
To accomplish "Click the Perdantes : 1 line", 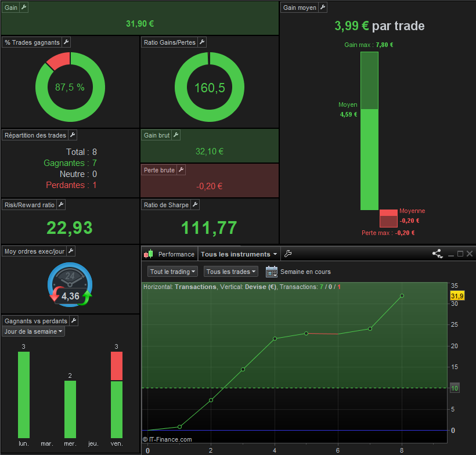I will (x=71, y=185).
